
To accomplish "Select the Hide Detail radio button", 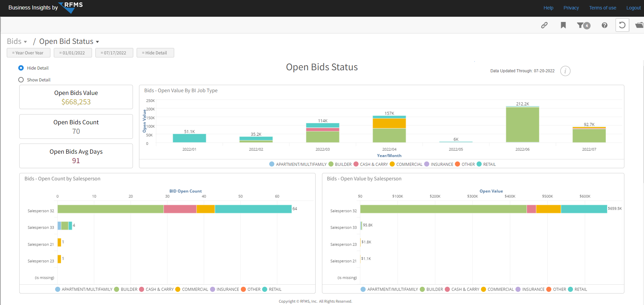I will click(21, 68).
